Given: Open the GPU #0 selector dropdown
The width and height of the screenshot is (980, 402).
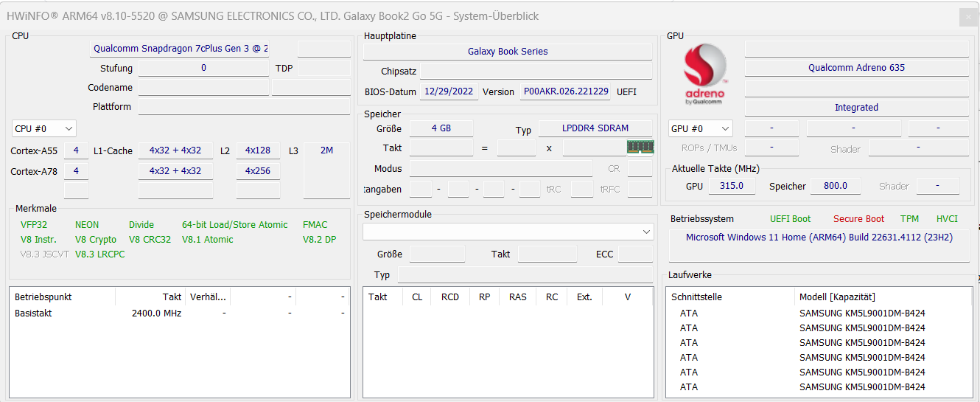Looking at the screenshot, I should pos(700,128).
